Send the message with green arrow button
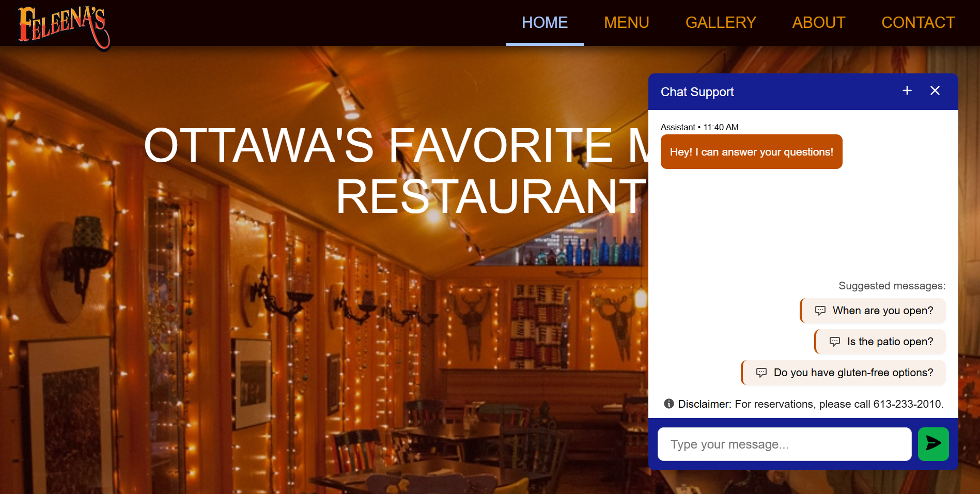 click(x=933, y=444)
